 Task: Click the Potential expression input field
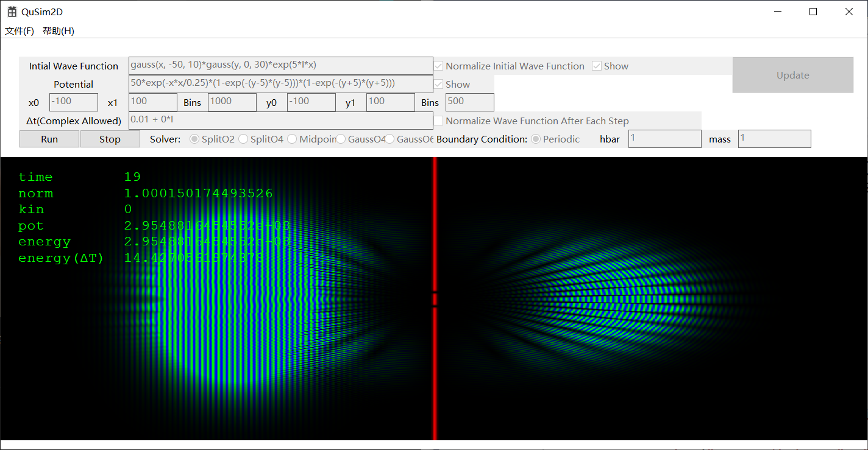pyautogui.click(x=281, y=84)
